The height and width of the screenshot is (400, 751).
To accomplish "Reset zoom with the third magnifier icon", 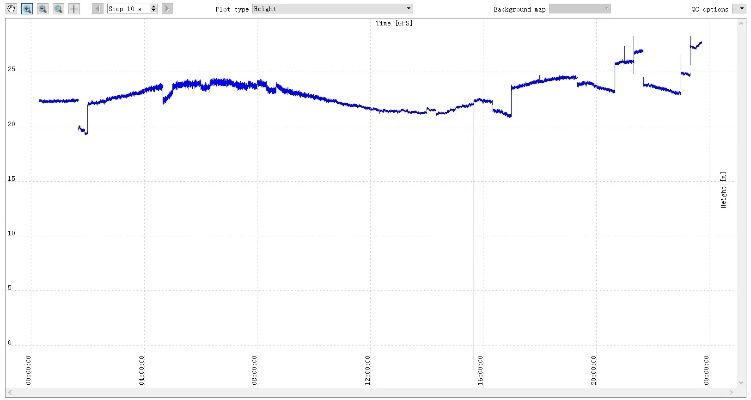I will [58, 8].
